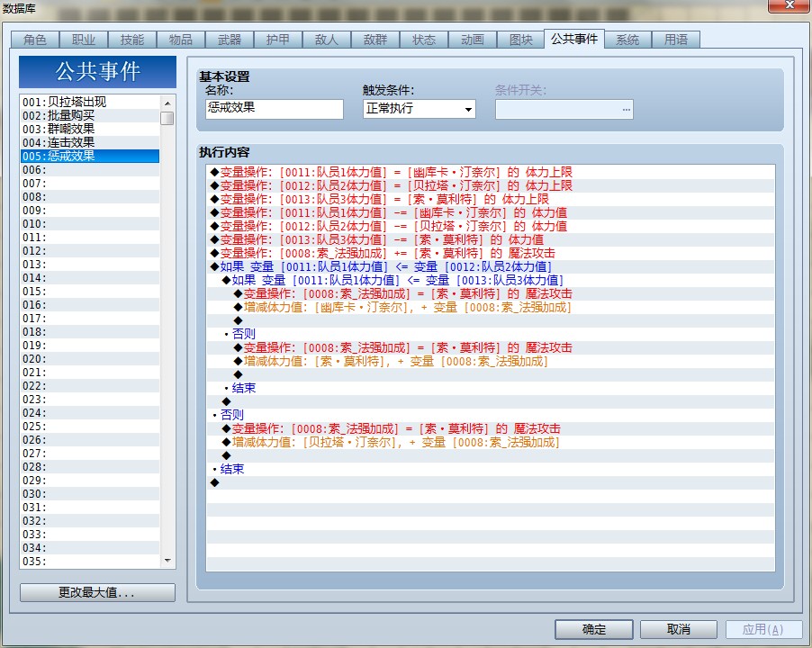Select command 队员1体力值 = 幽库卡·汀奈尔 的 体力上限

[491, 172]
